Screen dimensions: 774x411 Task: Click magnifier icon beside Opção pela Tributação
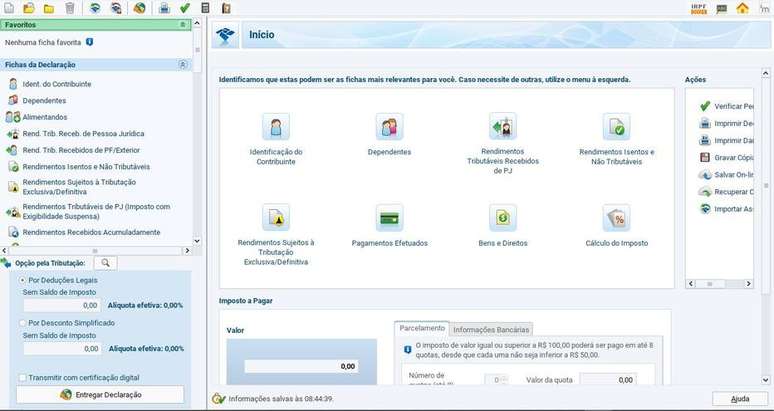point(104,263)
